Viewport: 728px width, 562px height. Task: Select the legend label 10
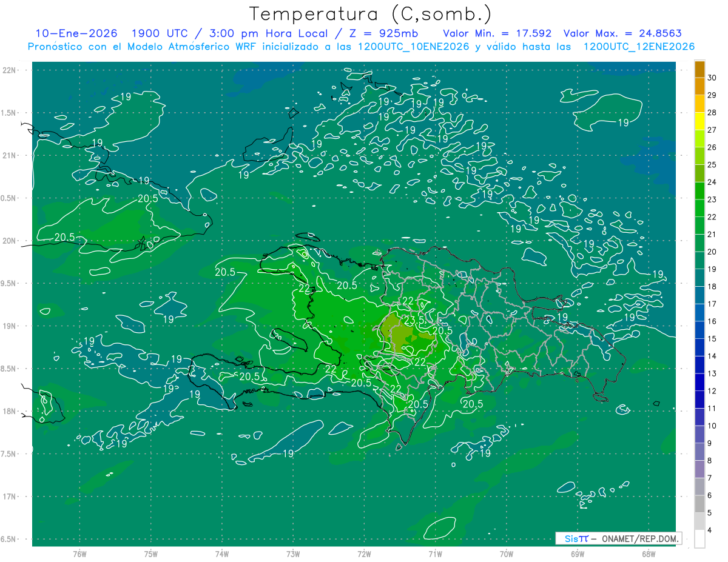tap(712, 426)
